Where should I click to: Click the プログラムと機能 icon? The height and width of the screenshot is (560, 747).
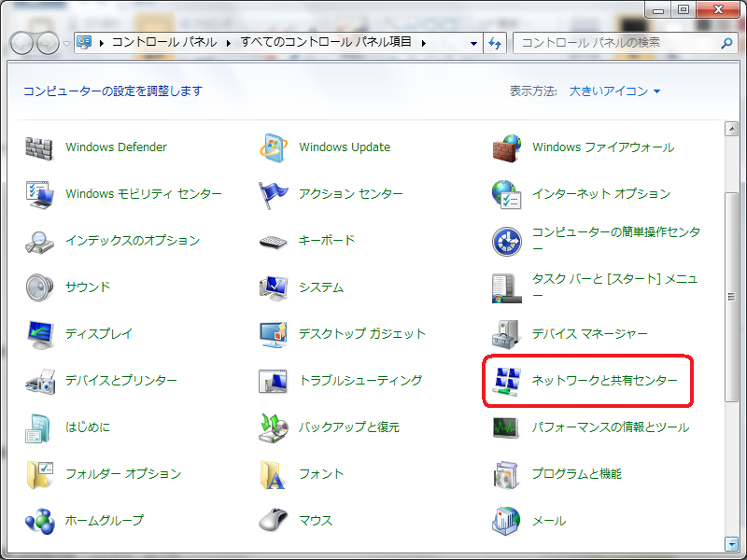coord(505,475)
